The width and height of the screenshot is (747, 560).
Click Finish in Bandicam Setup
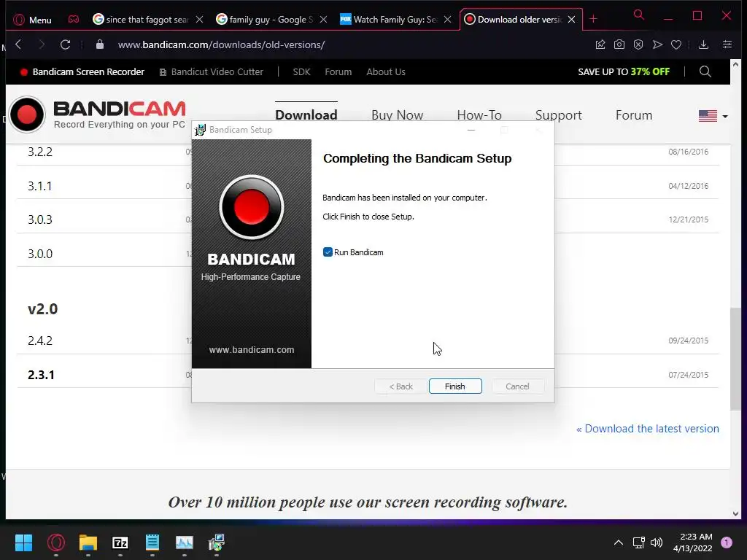point(455,386)
